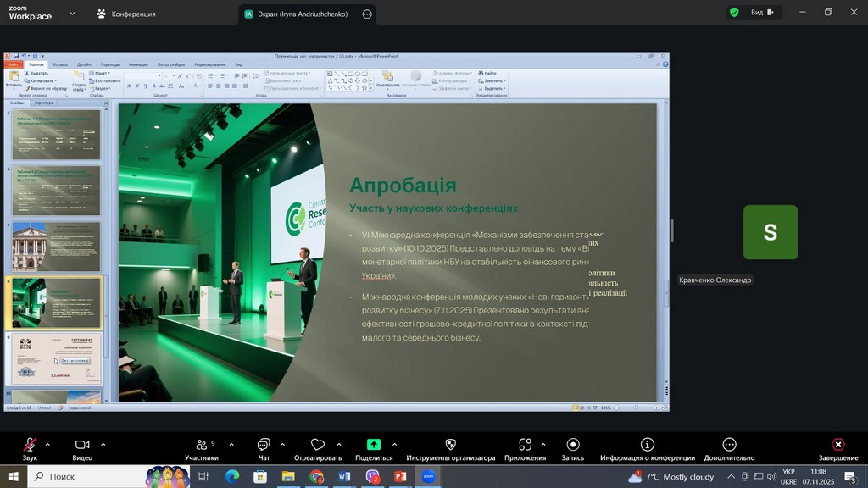
Task: Click the green Поделиться share screen icon
Action: coord(373,445)
